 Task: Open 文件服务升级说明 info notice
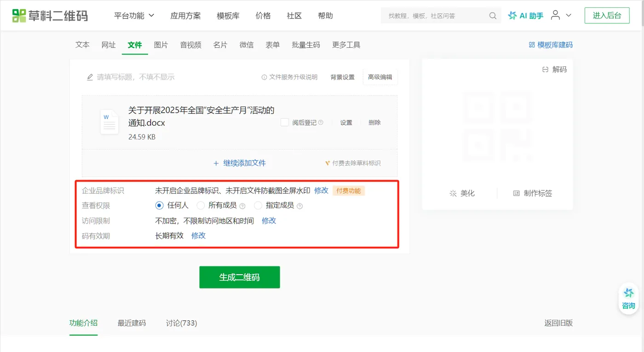coord(289,77)
